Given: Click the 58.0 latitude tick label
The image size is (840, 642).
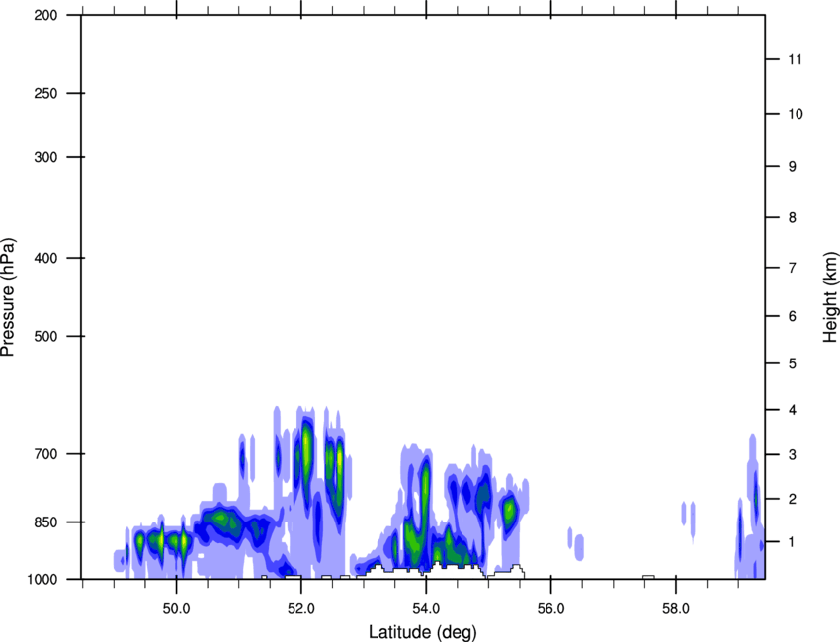Looking at the screenshot, I should 676,609.
